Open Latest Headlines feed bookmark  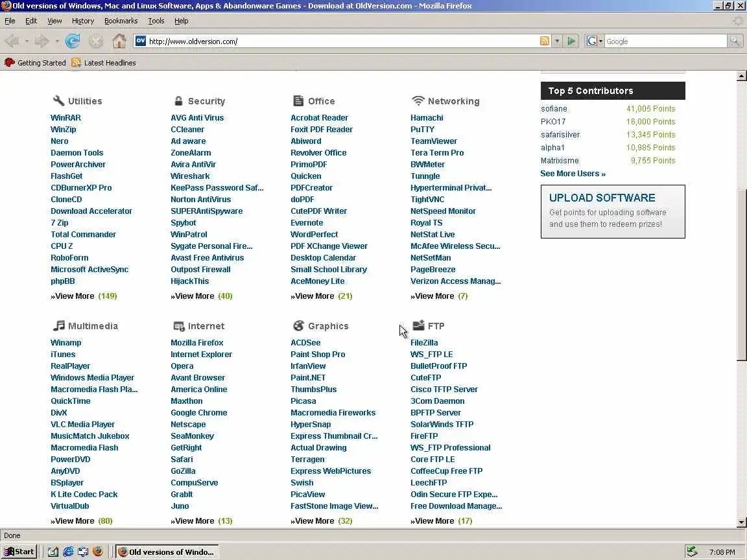[x=104, y=63]
